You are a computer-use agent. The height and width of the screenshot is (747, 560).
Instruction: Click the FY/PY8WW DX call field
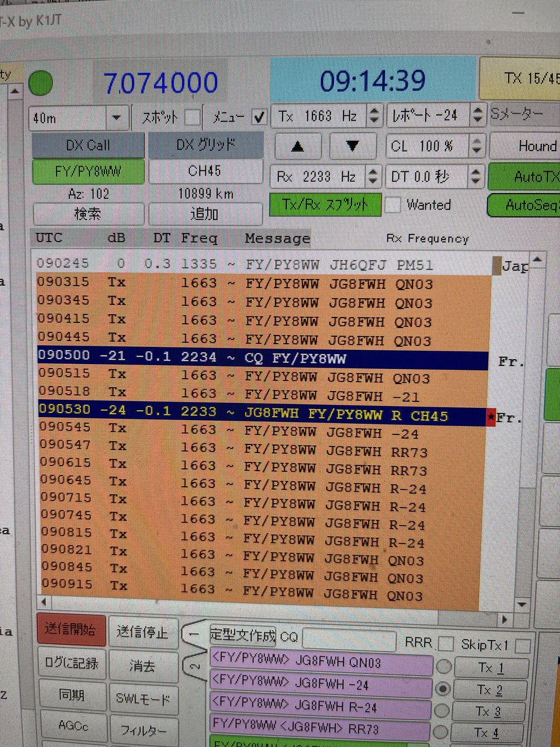[88, 171]
